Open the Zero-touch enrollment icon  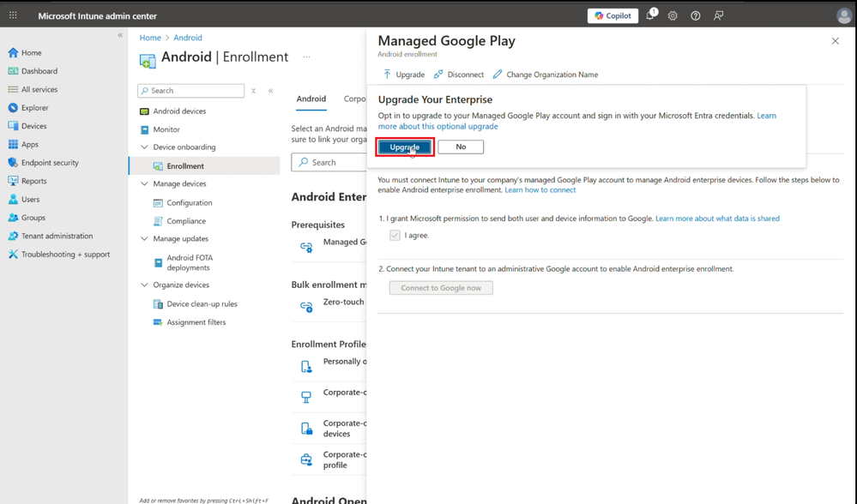(x=306, y=307)
